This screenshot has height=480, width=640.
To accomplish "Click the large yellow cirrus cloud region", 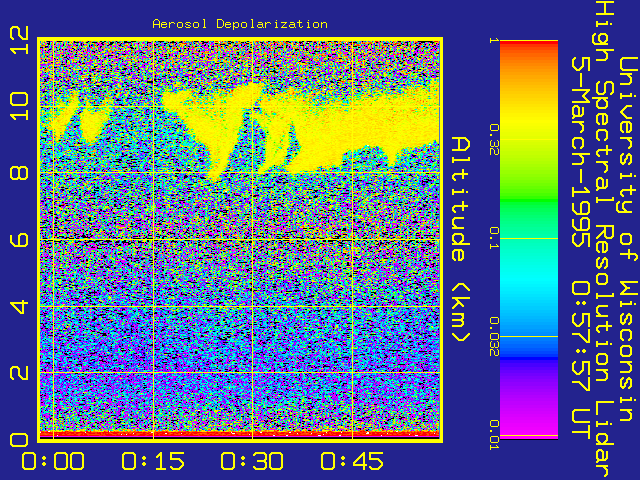I will [367, 127].
